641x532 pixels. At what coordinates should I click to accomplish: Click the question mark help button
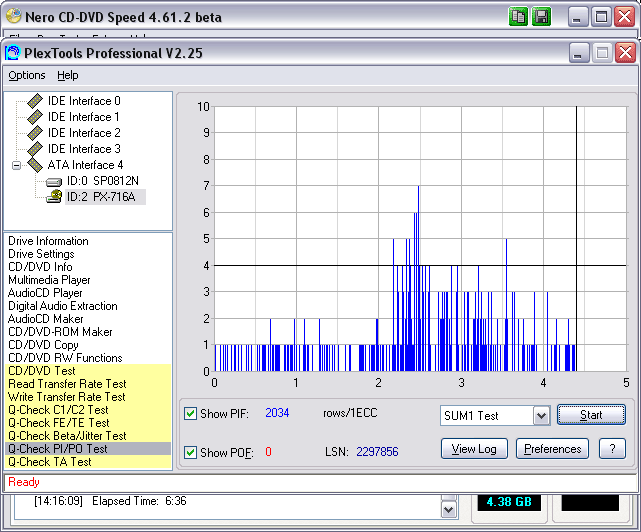612,449
